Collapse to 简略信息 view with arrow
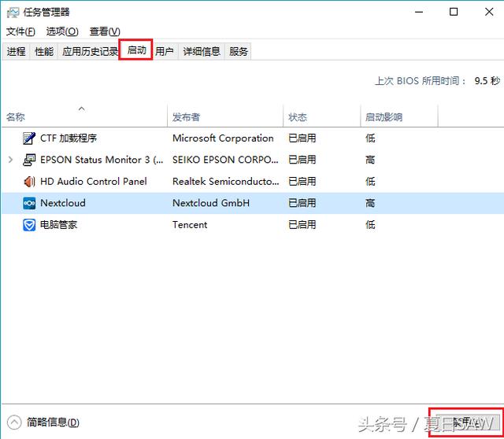This screenshot has width=504, height=439. pyautogui.click(x=13, y=422)
